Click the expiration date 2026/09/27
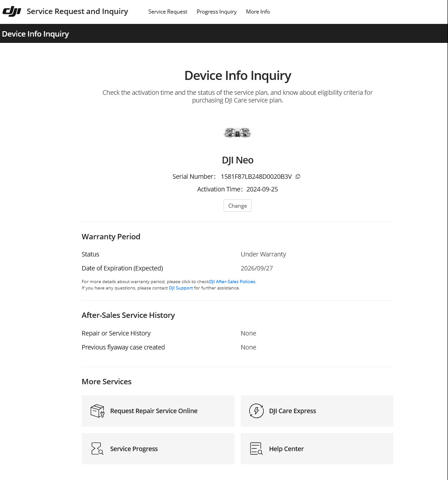The height and width of the screenshot is (480, 448). pos(257,269)
